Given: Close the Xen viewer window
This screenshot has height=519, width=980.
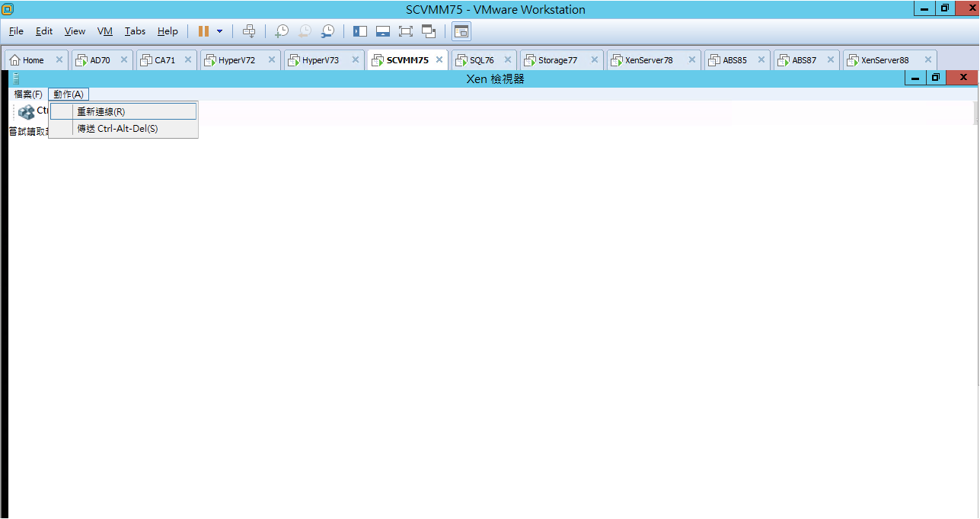Looking at the screenshot, I should [963, 78].
